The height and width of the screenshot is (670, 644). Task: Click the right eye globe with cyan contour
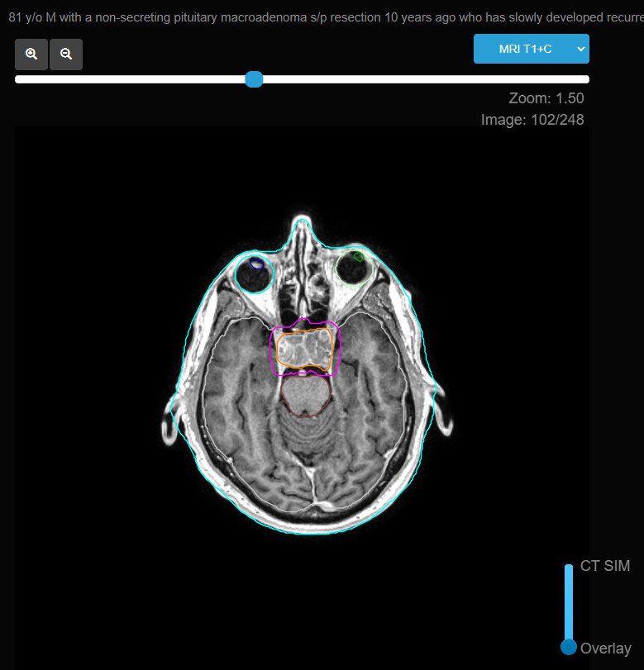(x=255, y=274)
